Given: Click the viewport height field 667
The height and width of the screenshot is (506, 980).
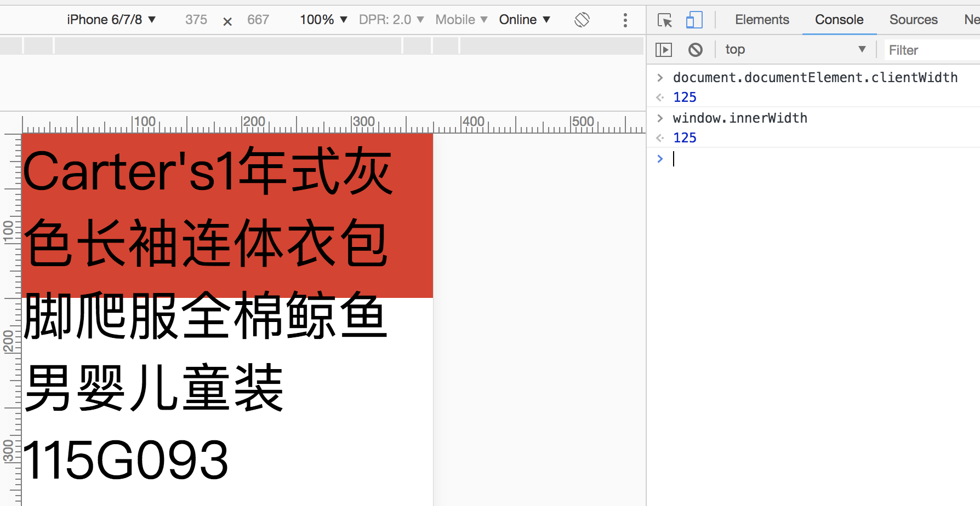Looking at the screenshot, I should [x=258, y=20].
